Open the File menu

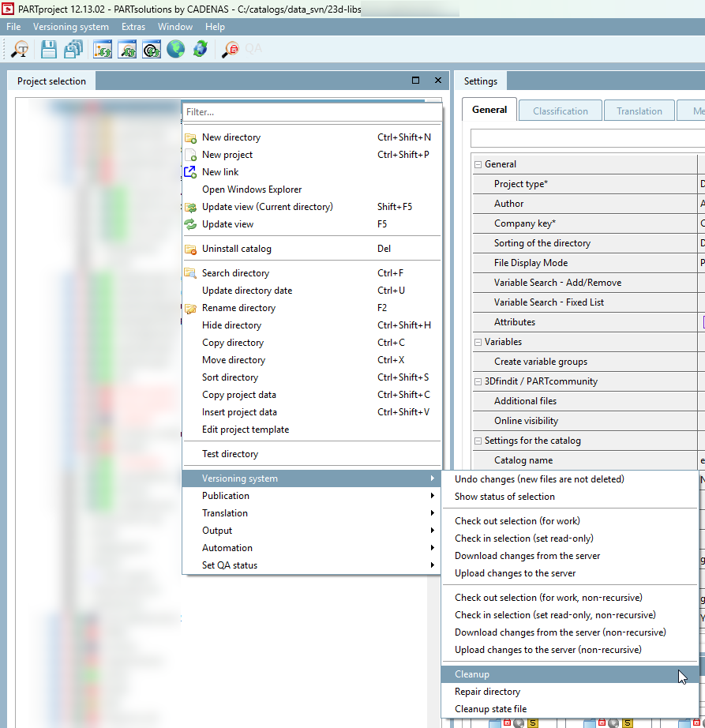[13, 27]
